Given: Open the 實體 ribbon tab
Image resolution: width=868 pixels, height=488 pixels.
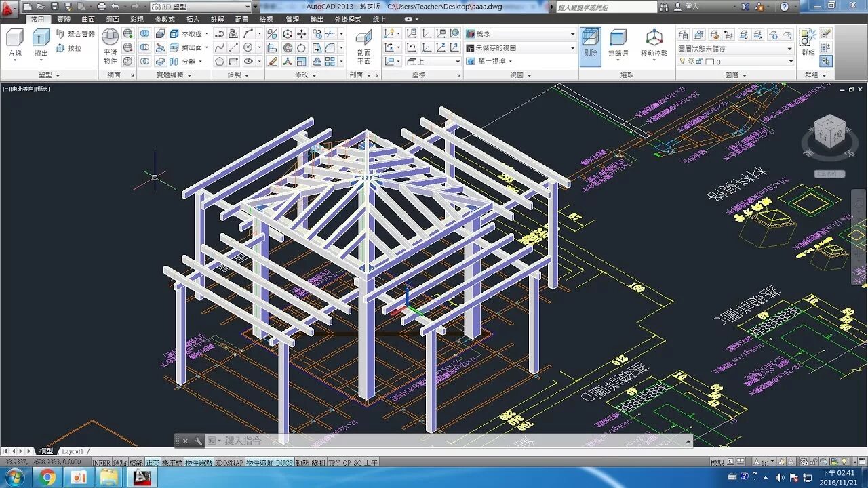Looking at the screenshot, I should tap(64, 20).
